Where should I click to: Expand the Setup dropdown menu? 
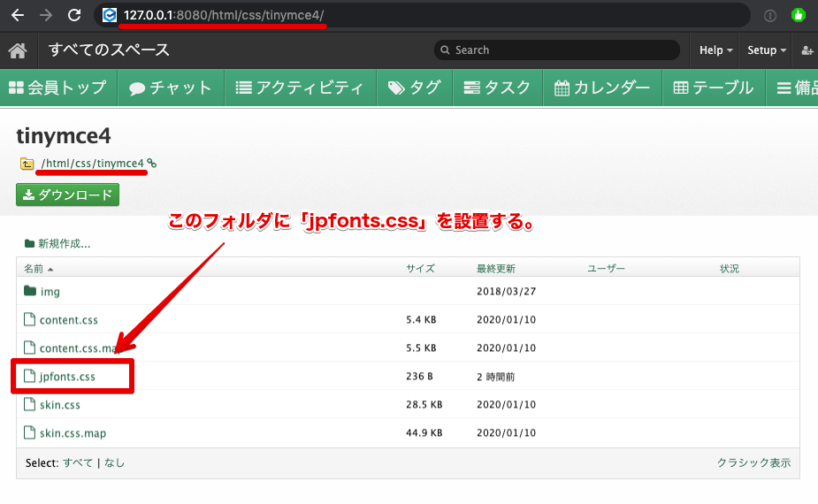pyautogui.click(x=767, y=50)
